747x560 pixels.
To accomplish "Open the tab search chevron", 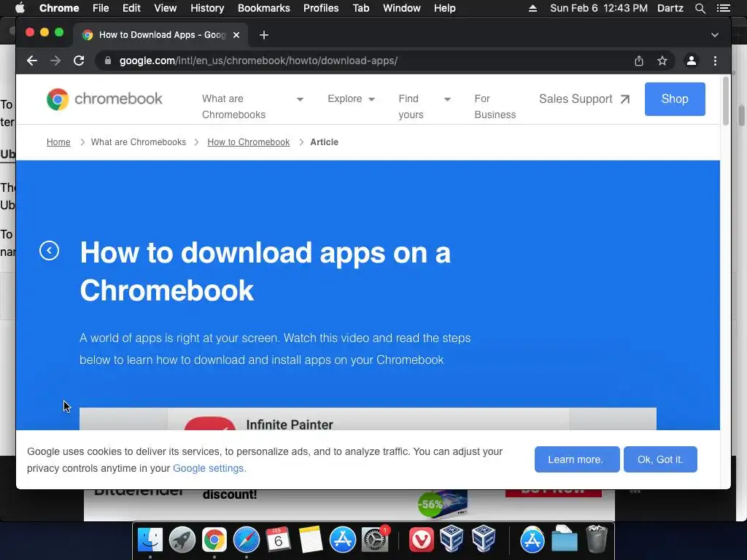I will pos(715,35).
